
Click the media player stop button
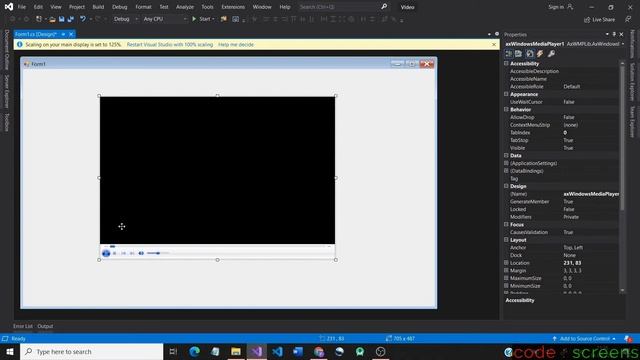pyautogui.click(x=115, y=253)
